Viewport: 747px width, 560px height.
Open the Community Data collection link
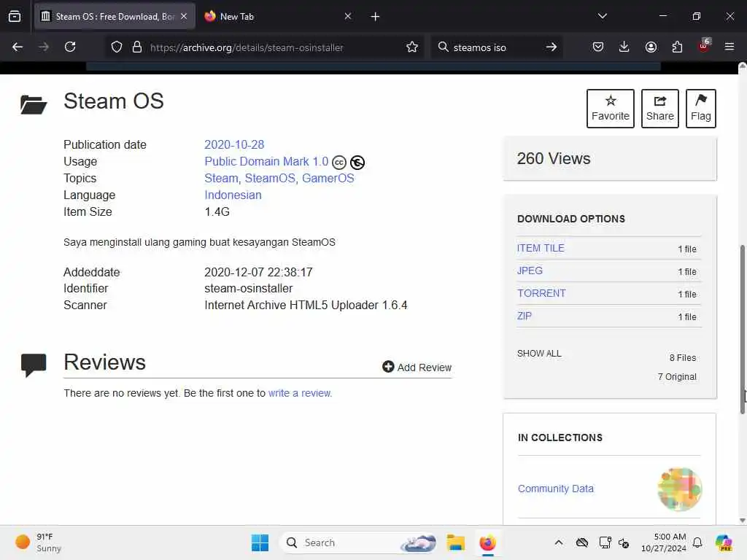[x=555, y=489]
